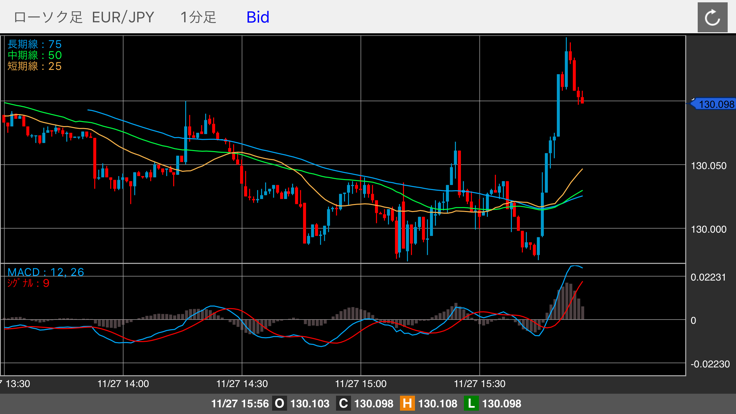The width and height of the screenshot is (736, 414).
Task: Click the green L low-price badge
Action: [x=471, y=404]
